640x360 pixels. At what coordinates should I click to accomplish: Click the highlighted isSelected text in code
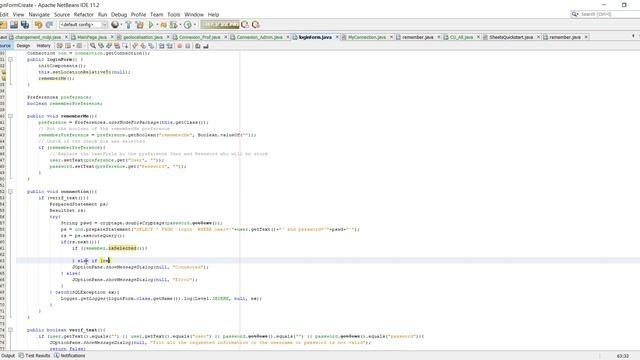(122, 248)
